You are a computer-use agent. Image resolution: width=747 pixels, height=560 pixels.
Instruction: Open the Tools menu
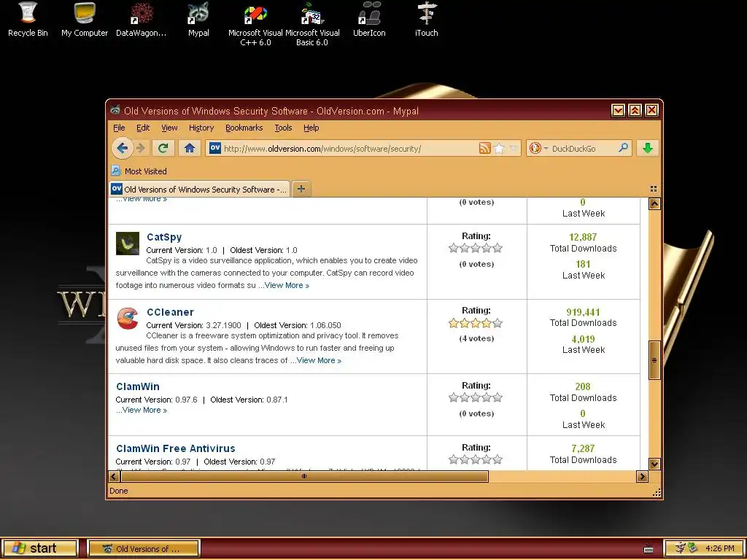[x=283, y=128]
